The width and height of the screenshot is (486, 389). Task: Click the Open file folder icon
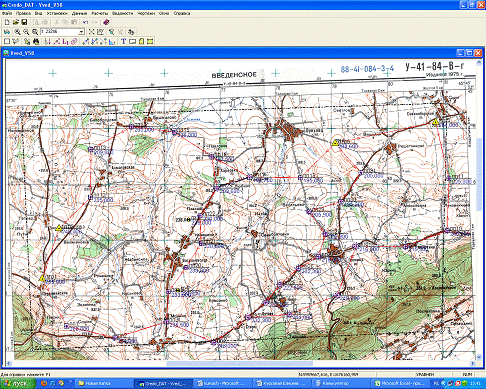(15, 22)
